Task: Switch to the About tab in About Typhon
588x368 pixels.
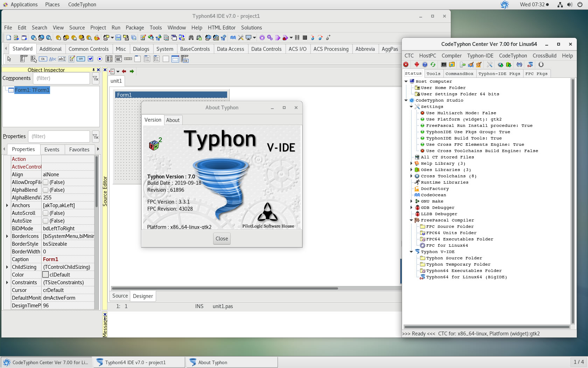Action: pyautogui.click(x=173, y=120)
